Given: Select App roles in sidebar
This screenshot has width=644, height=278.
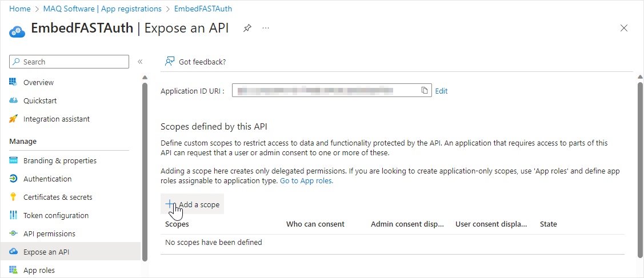Looking at the screenshot, I should 39,270.
